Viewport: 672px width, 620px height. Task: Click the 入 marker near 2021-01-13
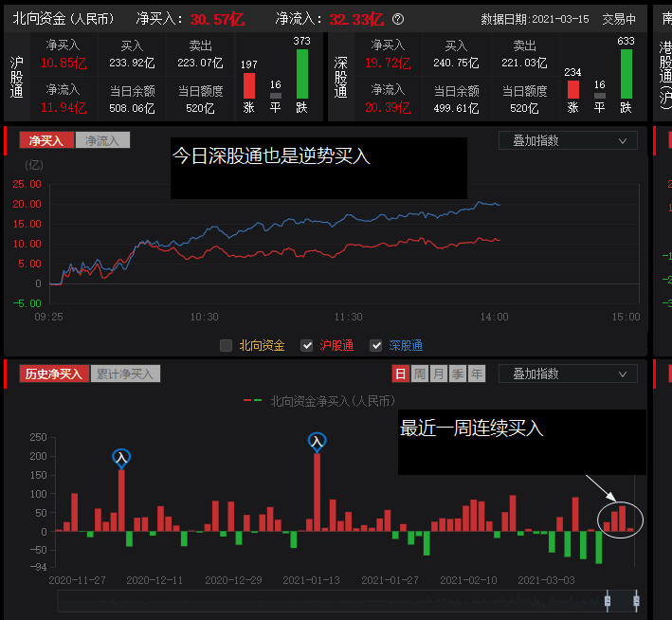[x=318, y=442]
